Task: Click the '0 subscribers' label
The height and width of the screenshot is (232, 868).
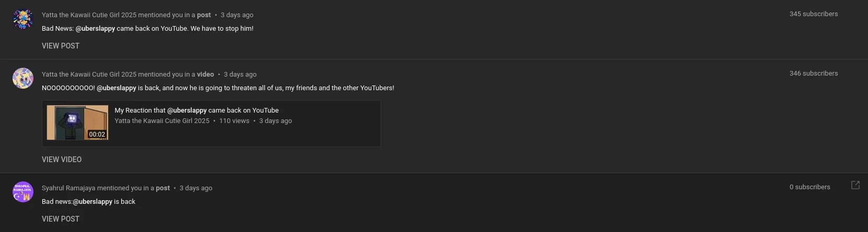Action: tap(810, 187)
